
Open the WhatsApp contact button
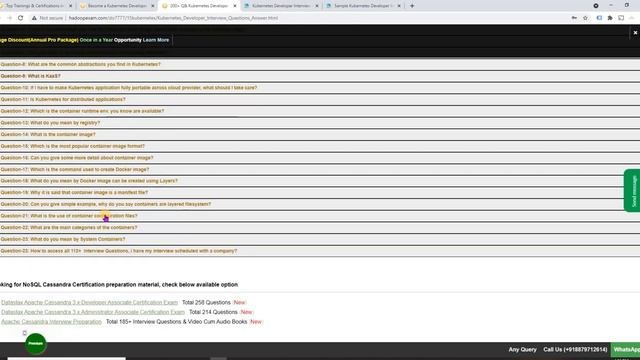(625, 349)
